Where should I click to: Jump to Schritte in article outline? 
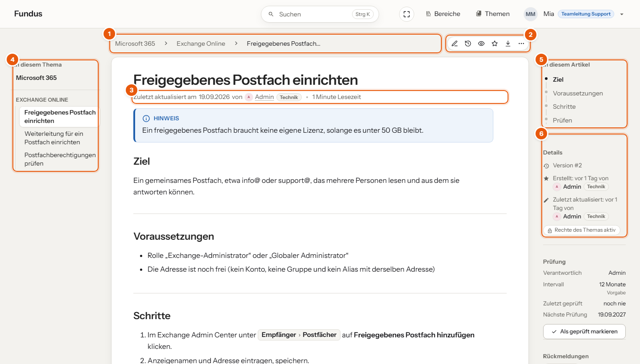click(x=564, y=107)
